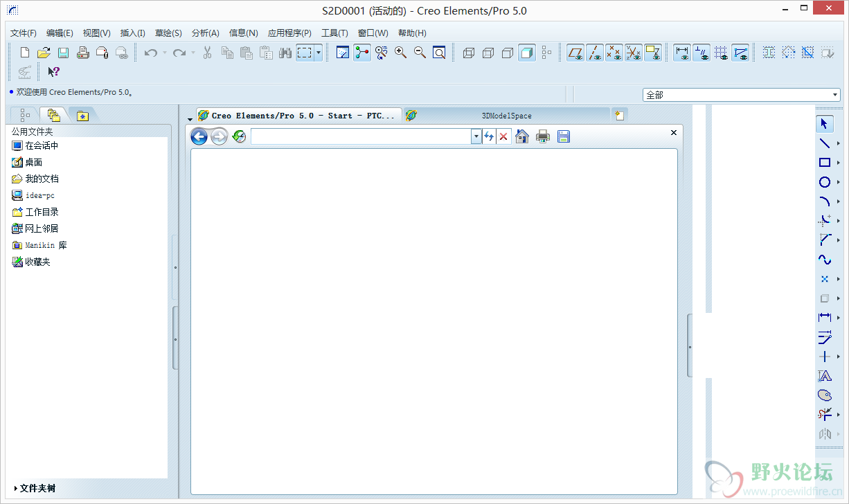Click the context help arrow-question icon
The width and height of the screenshot is (849, 504).
tap(53, 71)
